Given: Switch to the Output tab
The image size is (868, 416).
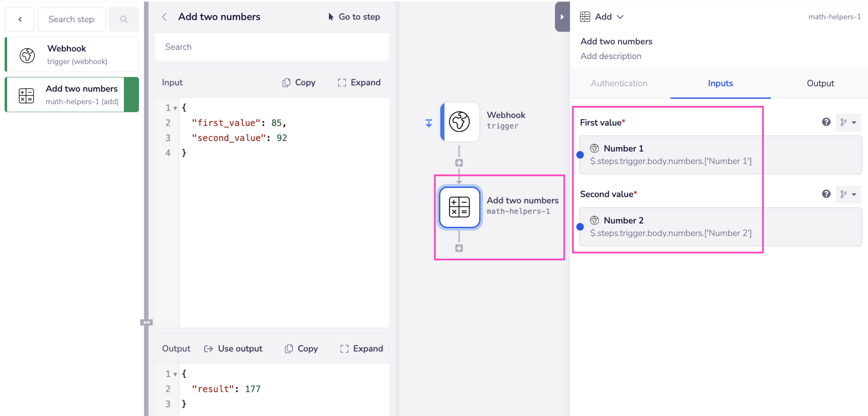Looking at the screenshot, I should [x=820, y=83].
